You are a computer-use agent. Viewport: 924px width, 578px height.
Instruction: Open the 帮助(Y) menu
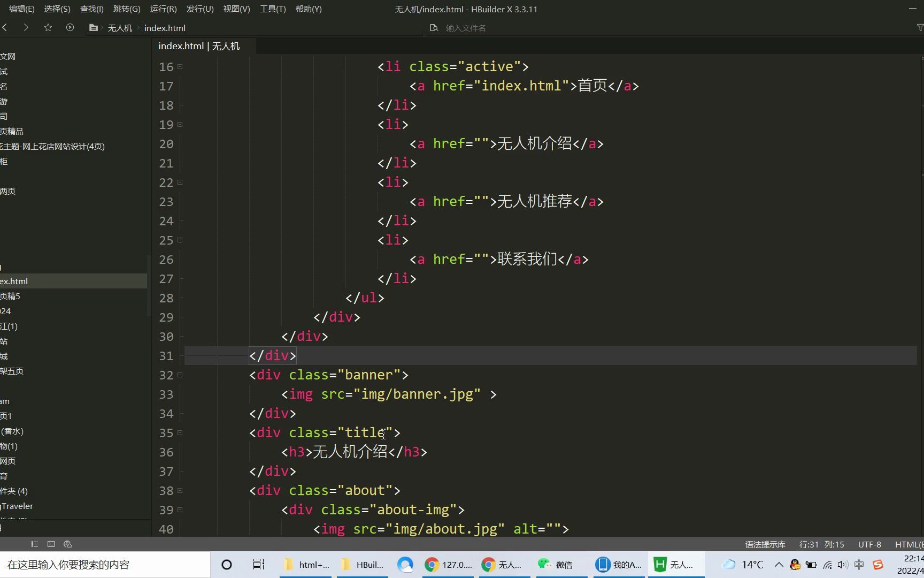[x=309, y=9]
